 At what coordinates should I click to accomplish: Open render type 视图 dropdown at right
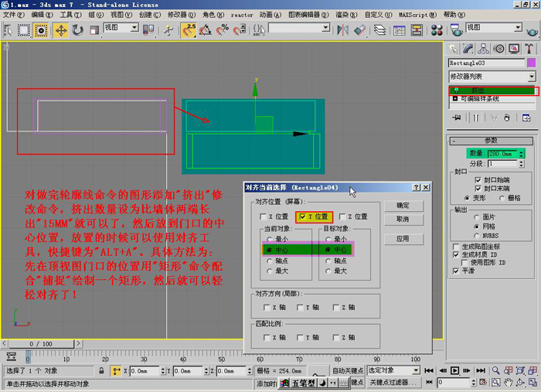tap(494, 28)
